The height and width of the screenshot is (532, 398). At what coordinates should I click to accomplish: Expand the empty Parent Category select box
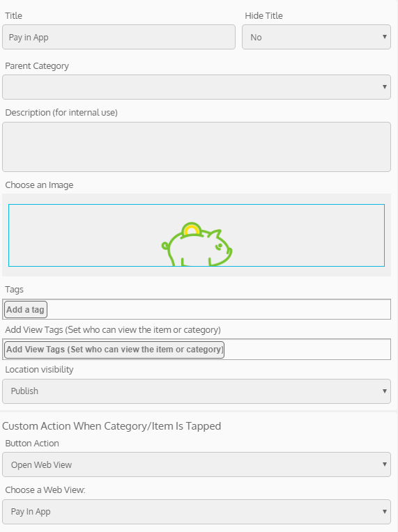point(197,87)
